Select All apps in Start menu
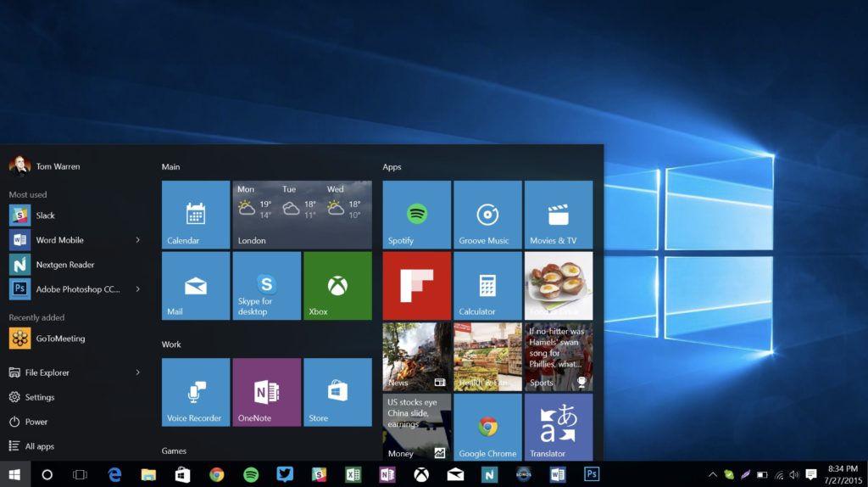This screenshot has height=487, width=868. [x=39, y=446]
